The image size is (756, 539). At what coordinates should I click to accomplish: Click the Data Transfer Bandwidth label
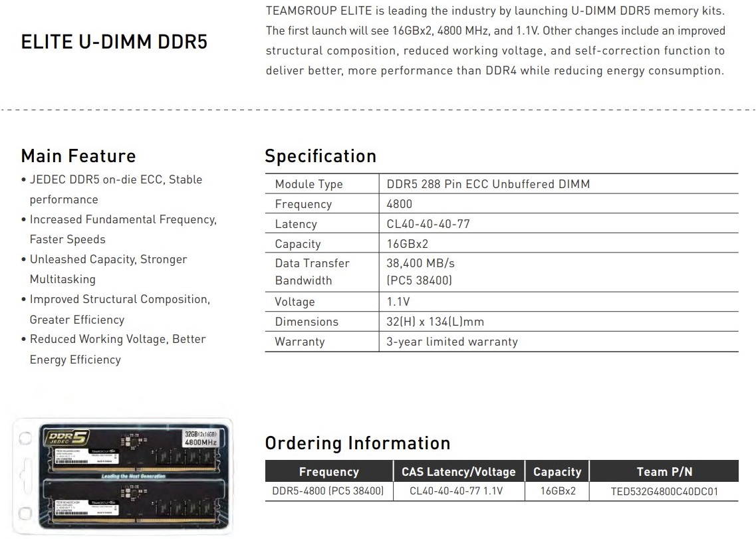coord(312,272)
